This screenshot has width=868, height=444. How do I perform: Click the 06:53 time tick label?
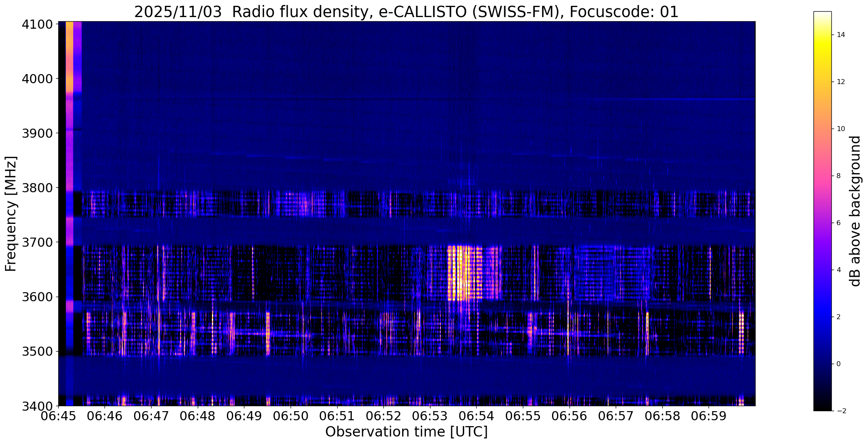click(430, 416)
